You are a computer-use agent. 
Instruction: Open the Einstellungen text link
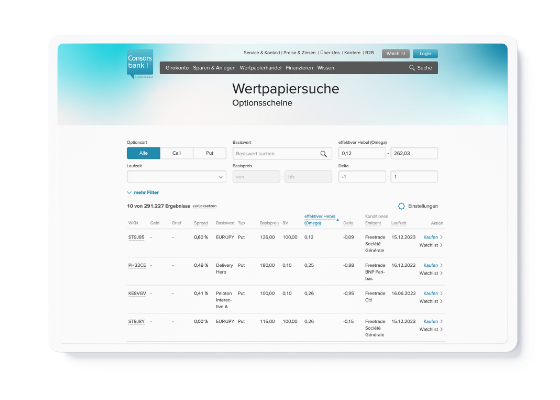click(x=423, y=206)
